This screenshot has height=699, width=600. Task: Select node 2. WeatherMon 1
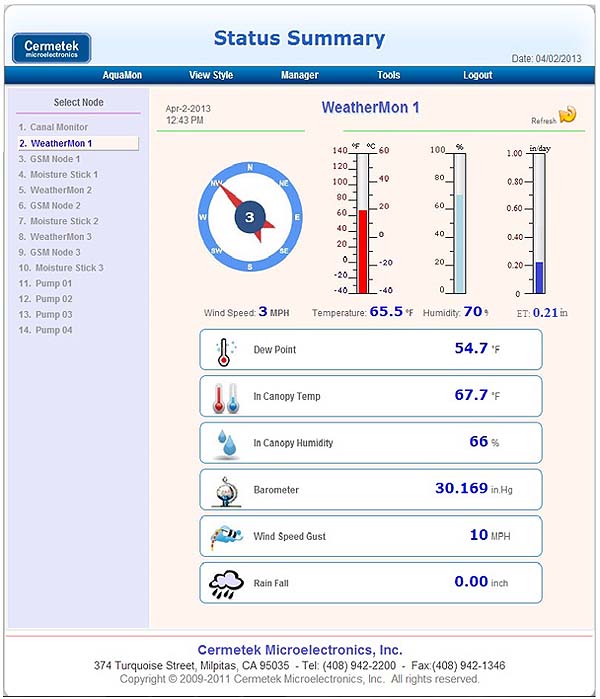pyautogui.click(x=78, y=143)
